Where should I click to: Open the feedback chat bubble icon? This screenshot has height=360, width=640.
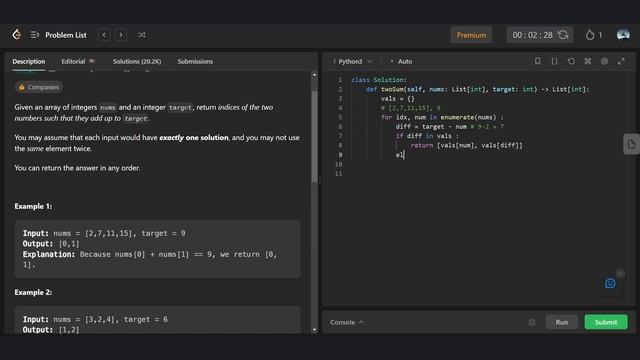[610, 283]
